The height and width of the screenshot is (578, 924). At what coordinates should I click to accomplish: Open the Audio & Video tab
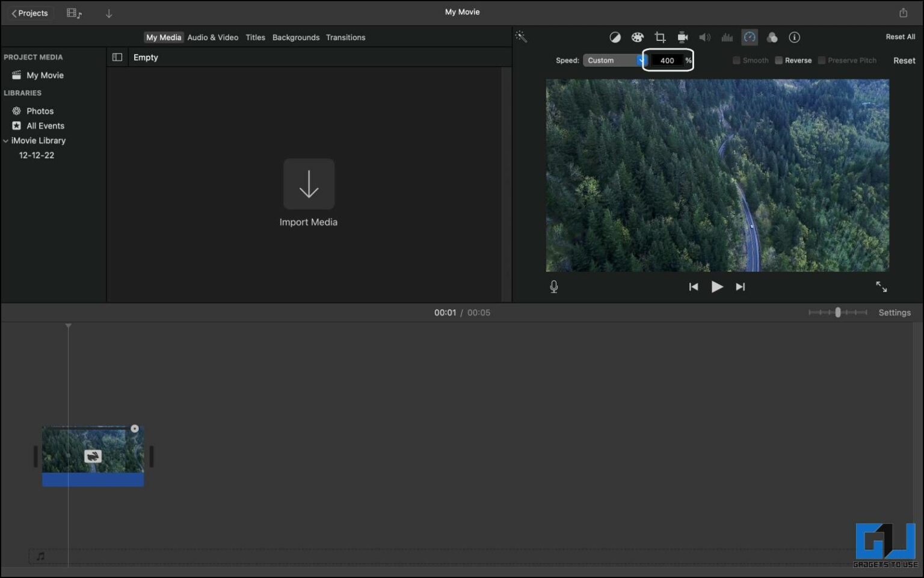[213, 37]
